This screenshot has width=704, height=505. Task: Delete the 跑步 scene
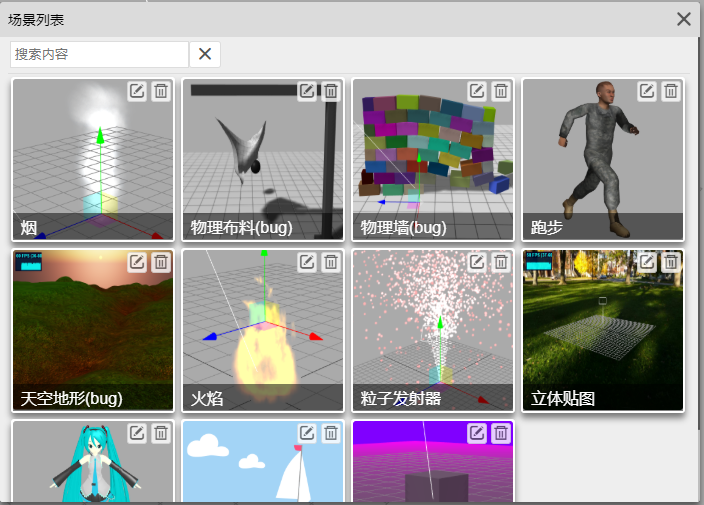point(671,91)
